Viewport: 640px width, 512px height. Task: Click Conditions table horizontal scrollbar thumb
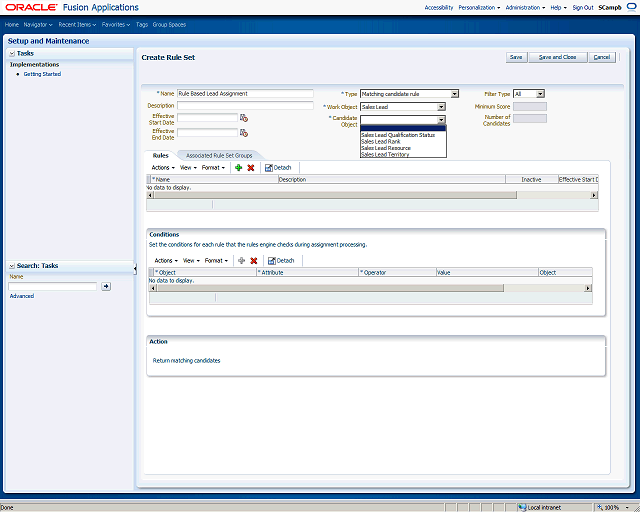pyautogui.click(x=331, y=288)
